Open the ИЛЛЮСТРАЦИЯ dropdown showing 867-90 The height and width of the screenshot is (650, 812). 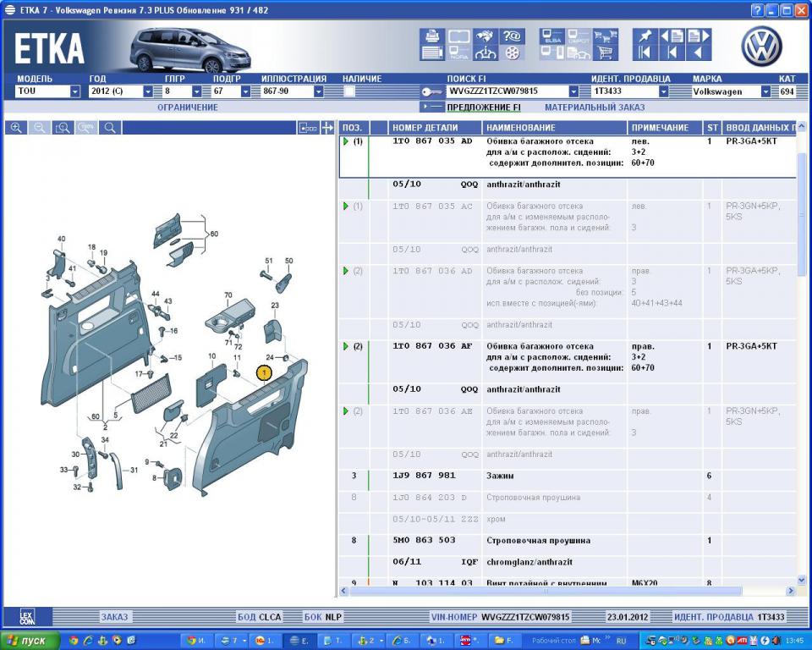[x=319, y=91]
